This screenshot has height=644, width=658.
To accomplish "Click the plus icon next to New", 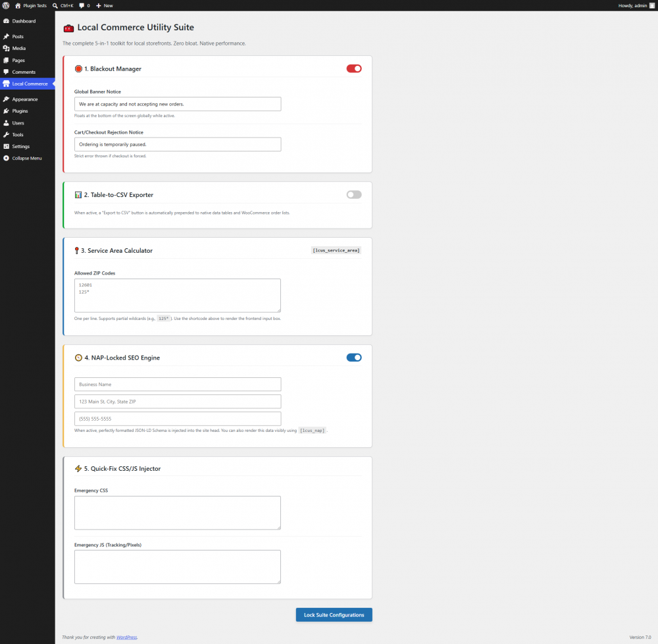I will 99,5.
